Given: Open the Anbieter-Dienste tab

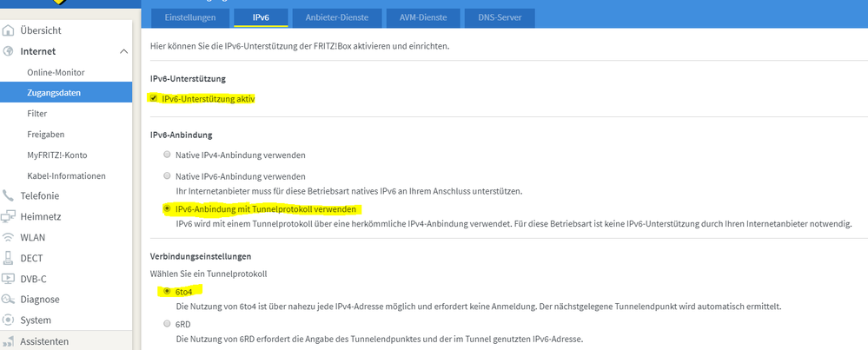Looking at the screenshot, I should [336, 17].
